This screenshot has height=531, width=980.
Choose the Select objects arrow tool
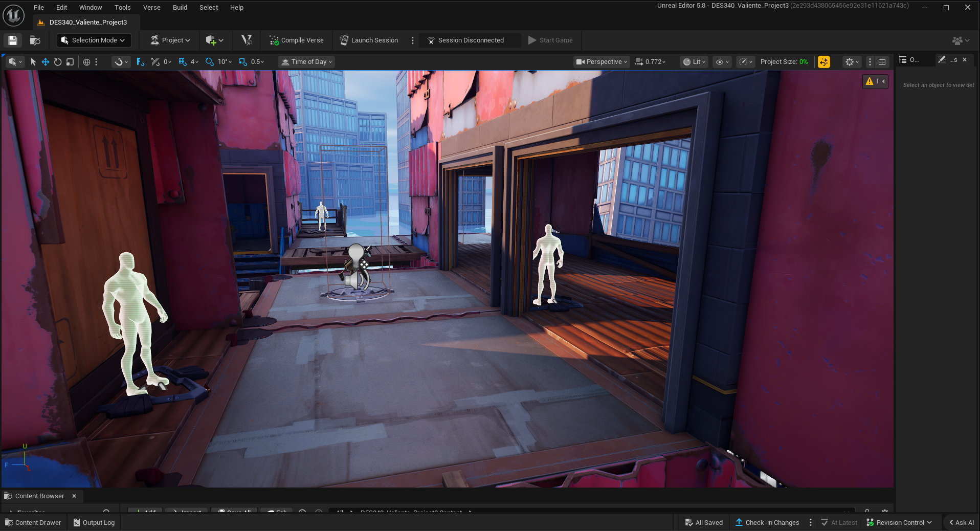click(33, 62)
